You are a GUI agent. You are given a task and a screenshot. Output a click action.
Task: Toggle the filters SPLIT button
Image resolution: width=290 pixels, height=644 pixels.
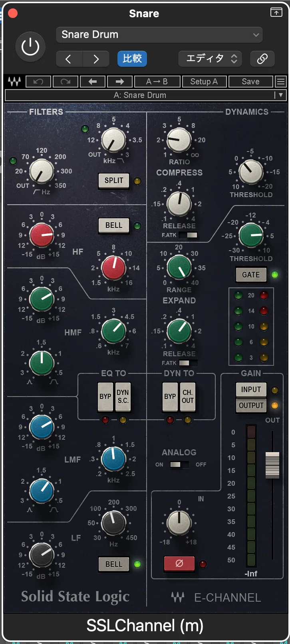pos(114,181)
